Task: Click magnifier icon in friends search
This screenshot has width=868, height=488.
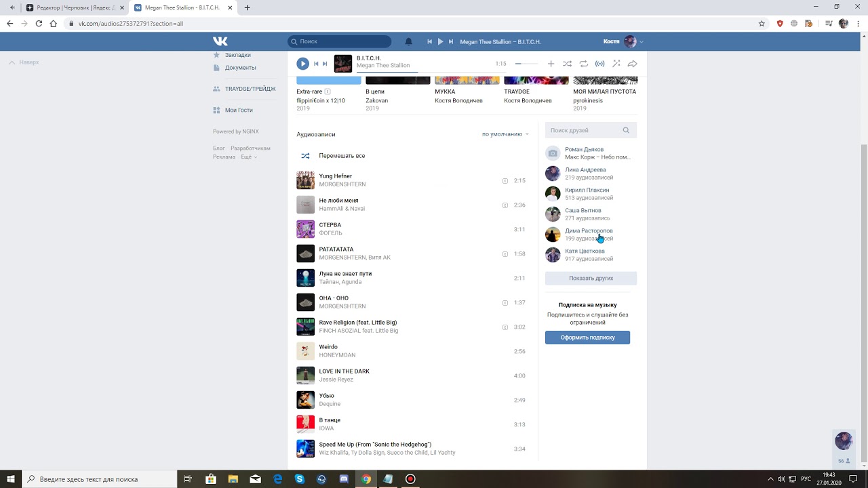Action: (626, 130)
